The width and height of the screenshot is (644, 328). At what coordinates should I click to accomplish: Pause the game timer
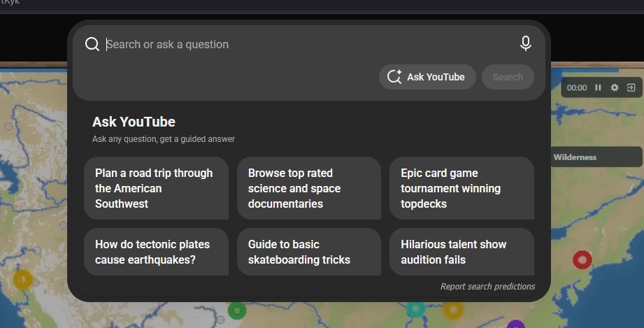[x=598, y=87]
